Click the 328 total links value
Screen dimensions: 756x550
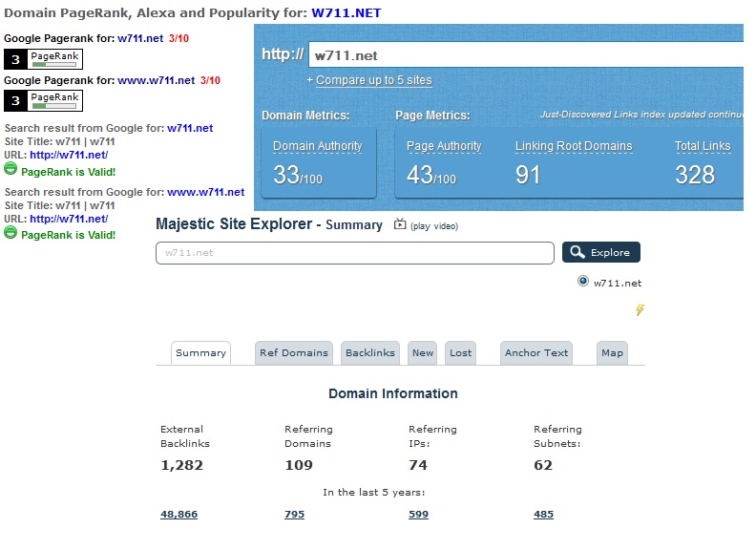pyautogui.click(x=695, y=175)
